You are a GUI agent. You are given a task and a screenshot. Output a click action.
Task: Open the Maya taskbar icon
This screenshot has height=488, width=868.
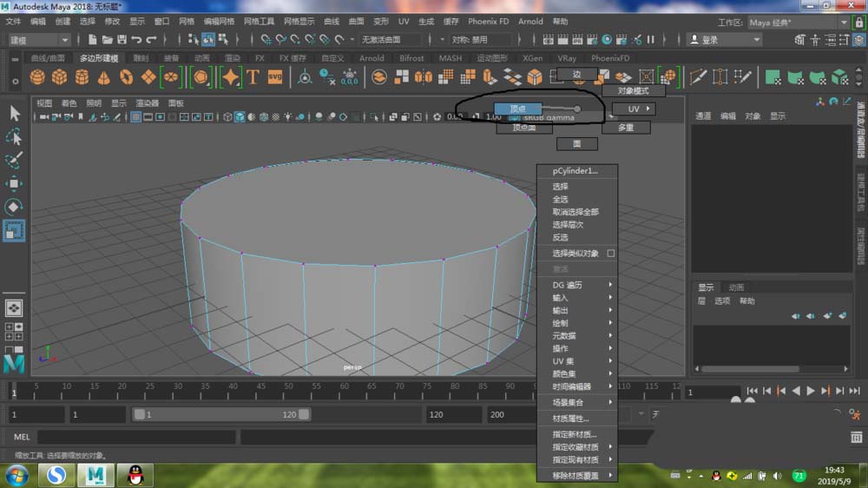pyautogui.click(x=95, y=475)
